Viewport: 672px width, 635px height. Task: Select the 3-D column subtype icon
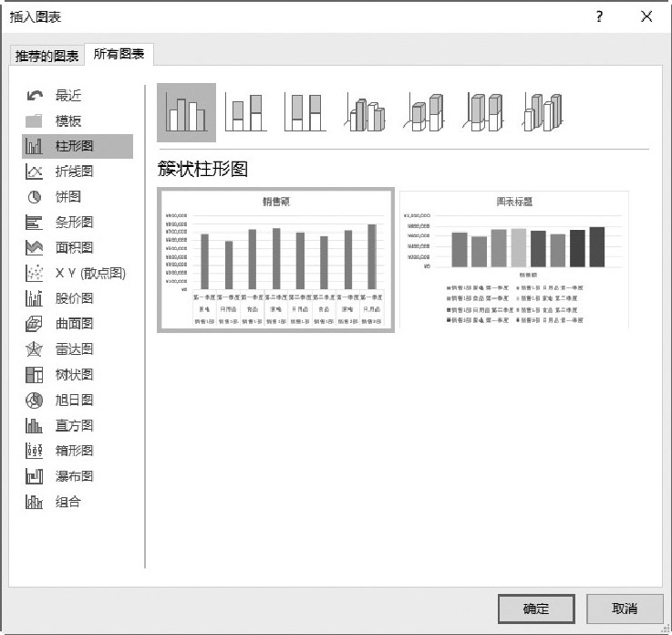tap(543, 113)
